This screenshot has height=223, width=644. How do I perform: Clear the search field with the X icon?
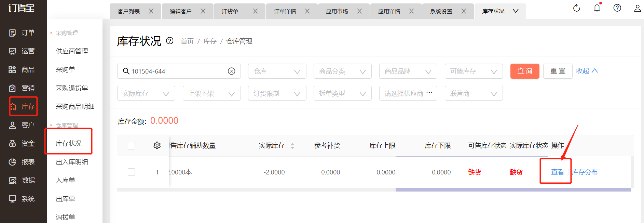231,71
